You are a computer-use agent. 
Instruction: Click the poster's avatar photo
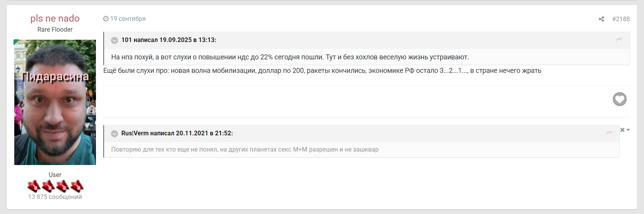[x=55, y=102]
